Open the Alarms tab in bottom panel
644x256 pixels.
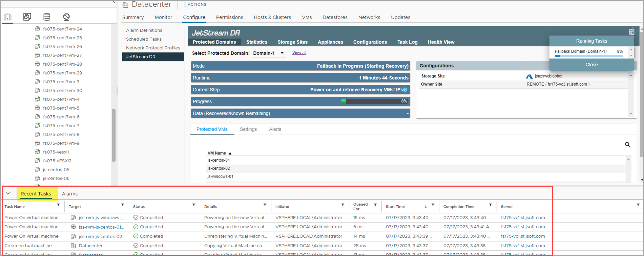tap(69, 194)
